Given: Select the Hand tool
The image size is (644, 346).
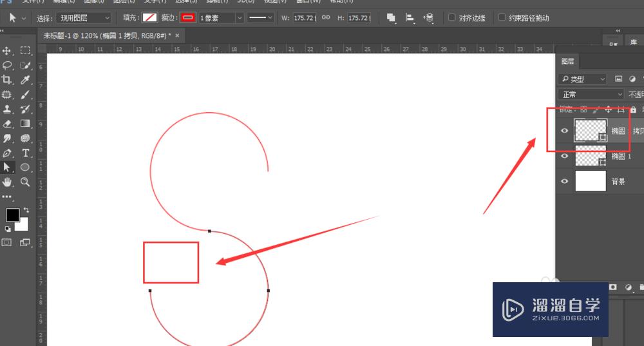Looking at the screenshot, I should (6, 182).
